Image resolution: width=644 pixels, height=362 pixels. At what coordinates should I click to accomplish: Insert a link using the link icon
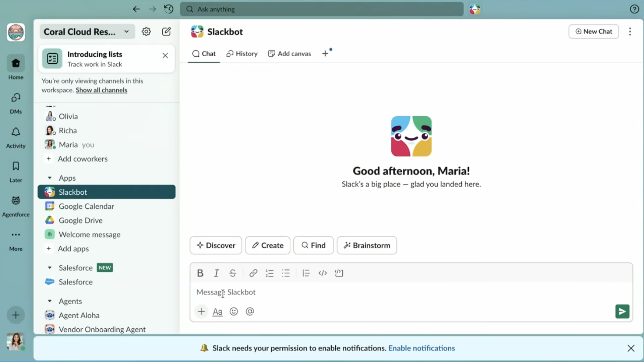click(x=253, y=273)
